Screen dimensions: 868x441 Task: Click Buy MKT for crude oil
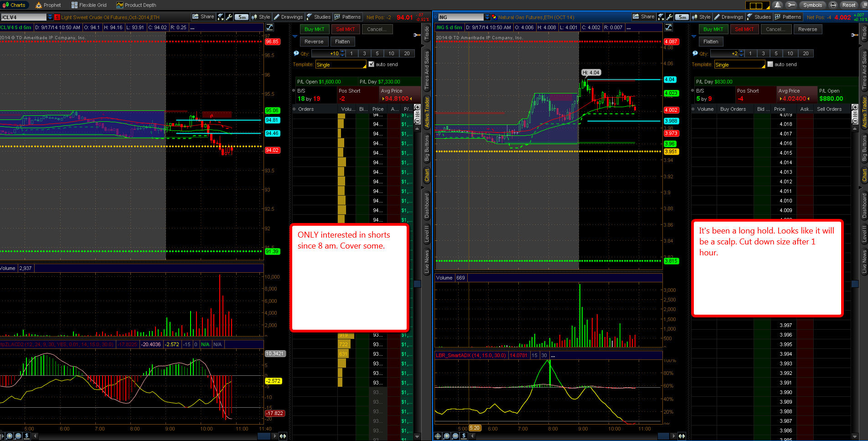click(315, 29)
